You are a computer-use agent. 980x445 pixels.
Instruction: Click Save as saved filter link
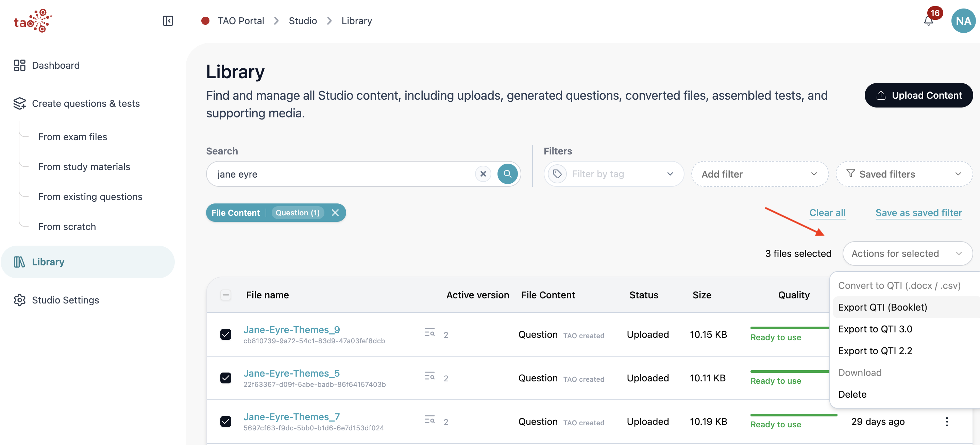click(918, 213)
